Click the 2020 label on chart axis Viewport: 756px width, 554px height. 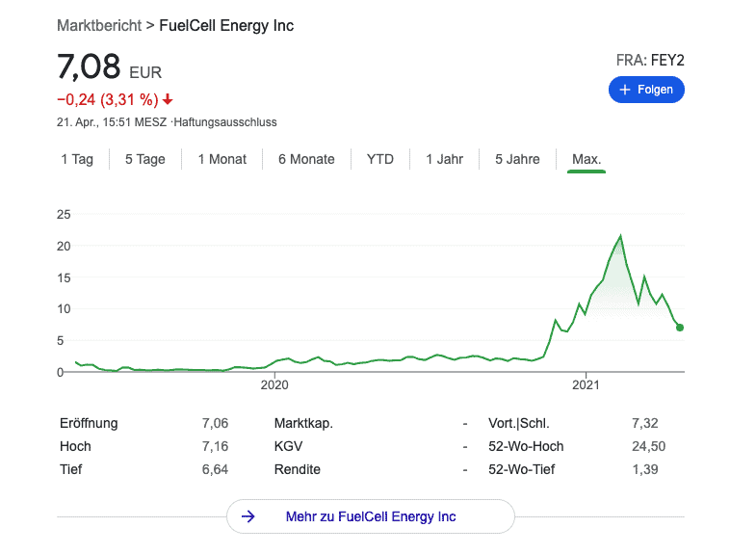point(274,386)
